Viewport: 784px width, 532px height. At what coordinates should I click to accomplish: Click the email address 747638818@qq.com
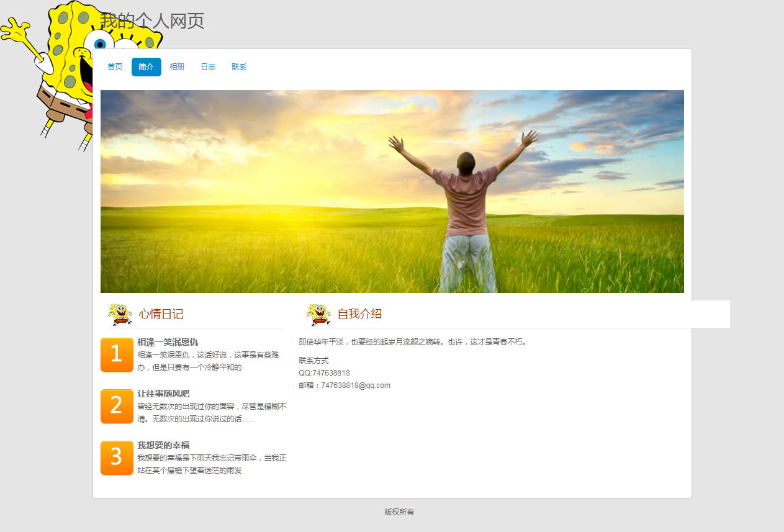pos(355,385)
